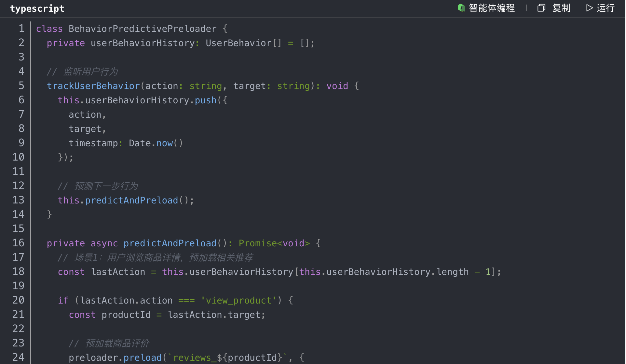This screenshot has width=626, height=364.
Task: Click the trackUserBehavior method name
Action: click(x=93, y=86)
